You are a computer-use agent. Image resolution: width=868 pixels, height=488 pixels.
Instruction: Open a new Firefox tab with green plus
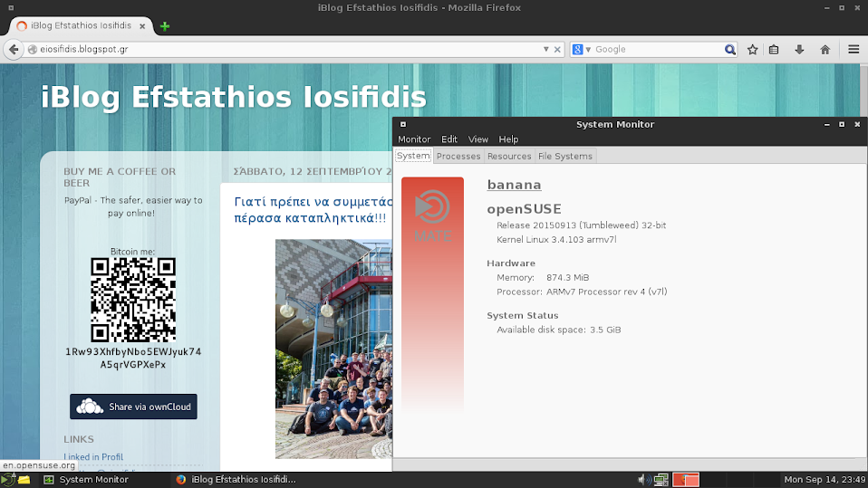pyautogui.click(x=164, y=26)
